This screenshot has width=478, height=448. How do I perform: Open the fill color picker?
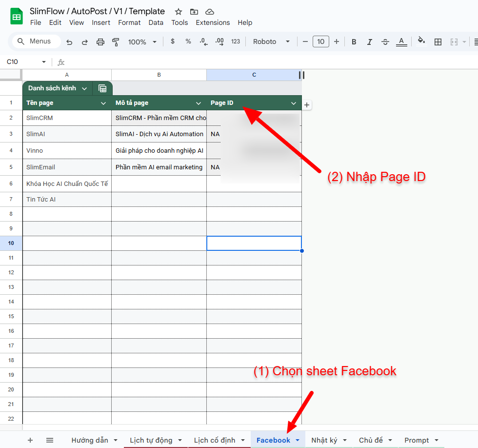pos(421,42)
